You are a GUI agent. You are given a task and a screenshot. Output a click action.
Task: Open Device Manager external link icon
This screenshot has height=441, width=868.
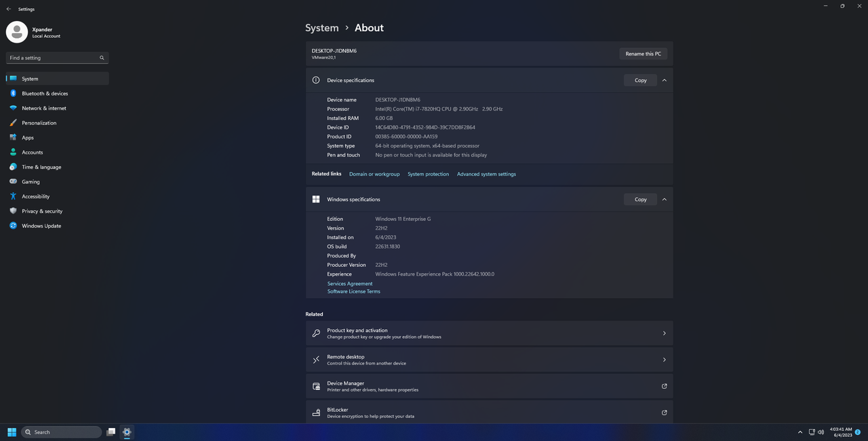[664, 386]
